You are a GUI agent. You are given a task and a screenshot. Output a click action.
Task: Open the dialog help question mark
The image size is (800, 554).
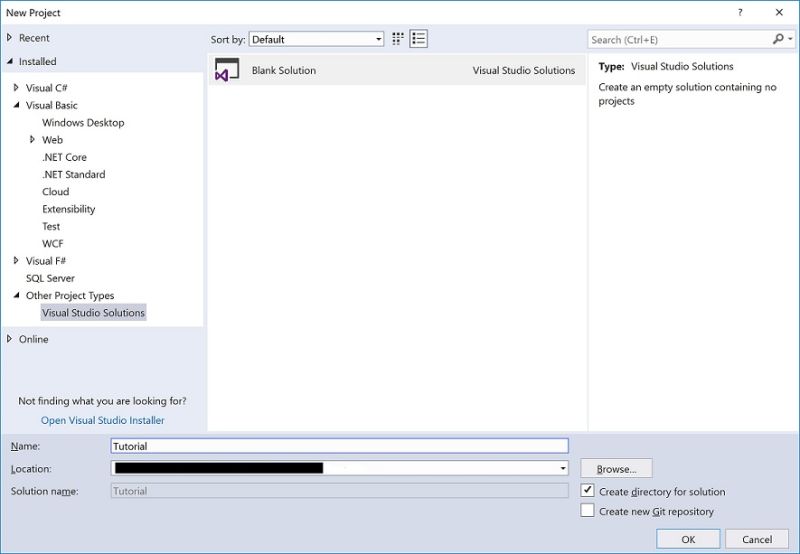pos(740,13)
